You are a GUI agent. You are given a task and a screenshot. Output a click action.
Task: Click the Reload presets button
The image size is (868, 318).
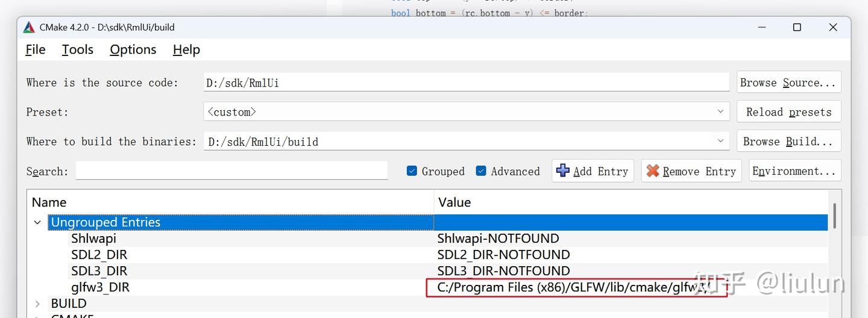point(789,111)
